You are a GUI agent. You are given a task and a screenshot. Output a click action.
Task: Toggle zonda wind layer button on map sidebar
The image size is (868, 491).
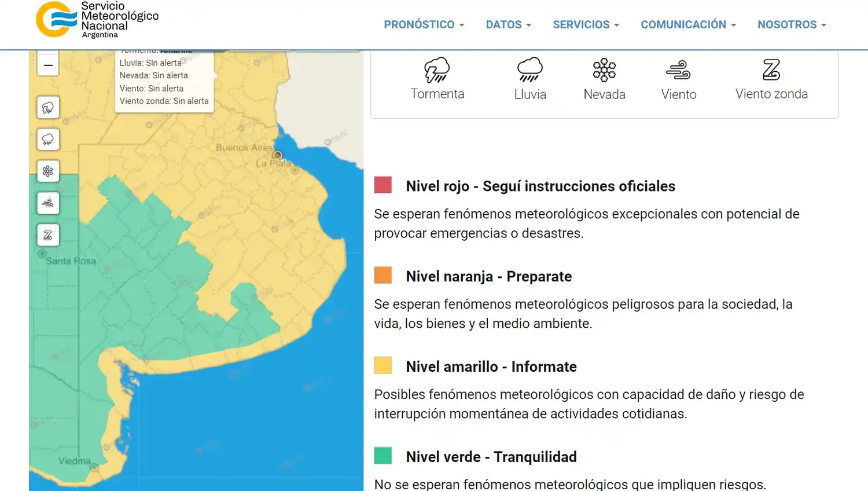48,235
